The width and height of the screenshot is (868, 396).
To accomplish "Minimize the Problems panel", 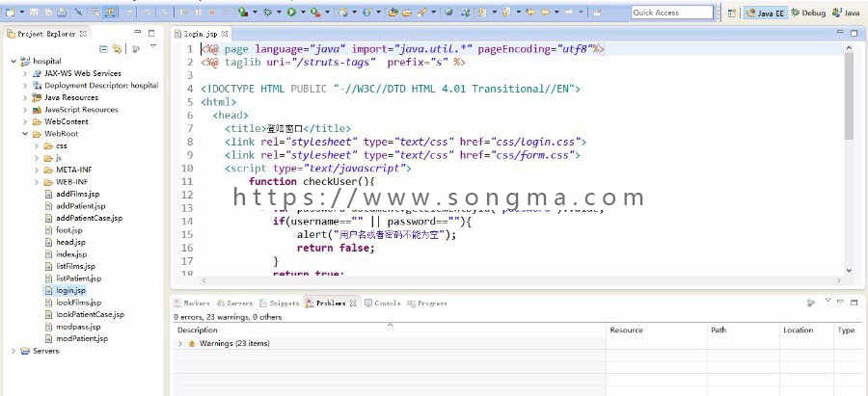I will click(x=840, y=302).
